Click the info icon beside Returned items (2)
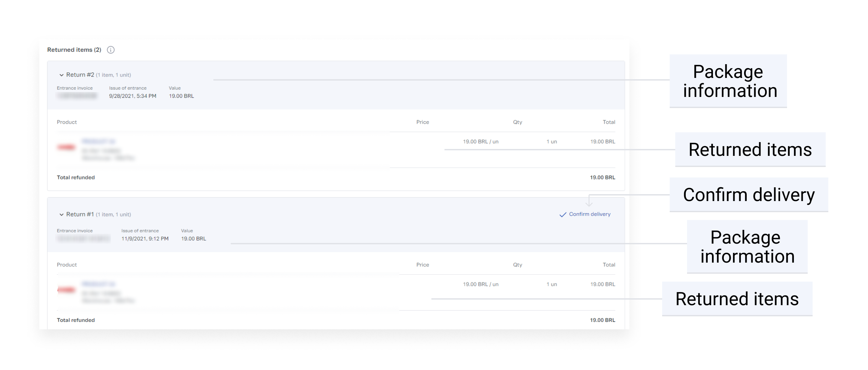Image resolution: width=868 pixels, height=370 pixels. 110,50
